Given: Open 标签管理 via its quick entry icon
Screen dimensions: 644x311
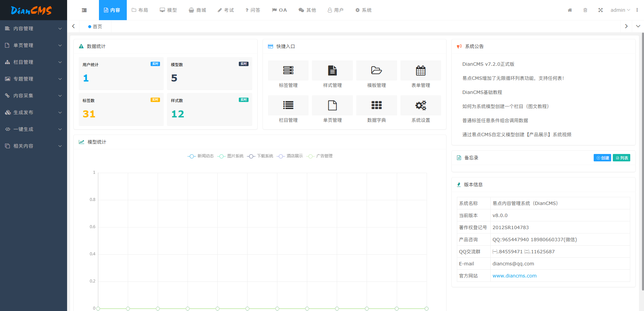Looking at the screenshot, I should coord(288,70).
